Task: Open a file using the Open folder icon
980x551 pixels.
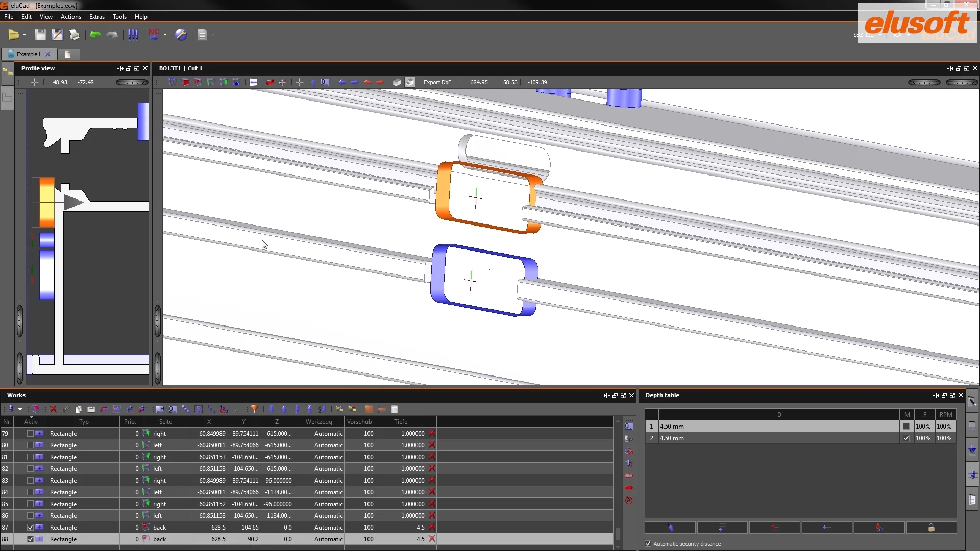Action: (14, 34)
